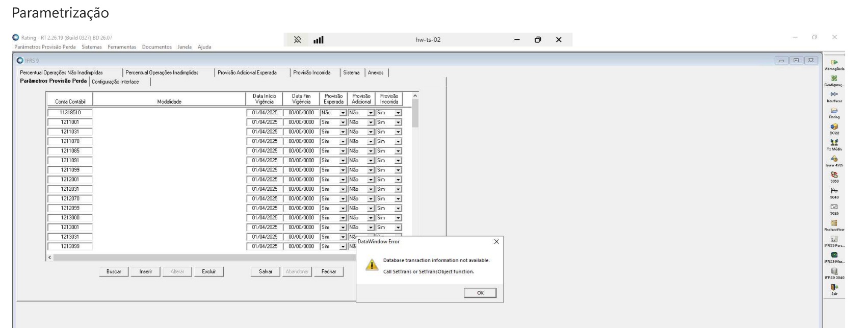Open the Rating folder icon
Viewport: 868px width, 328px height.
pos(834,110)
